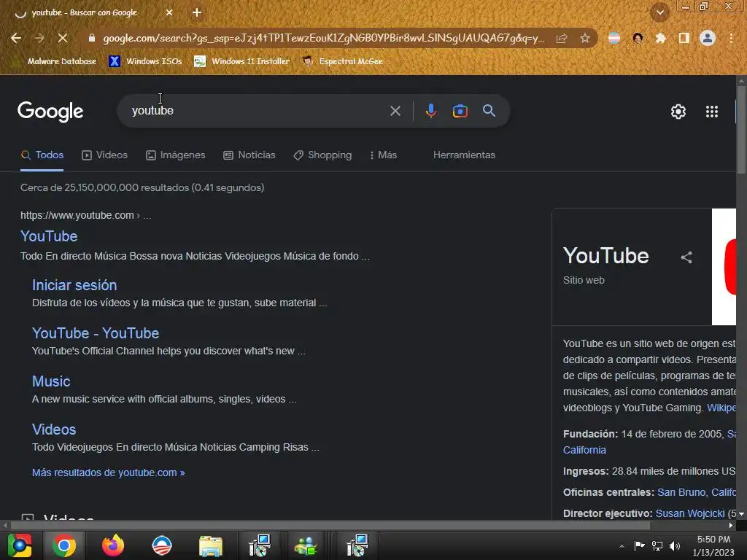
Task: Click the URL address bar
Action: click(x=323, y=38)
